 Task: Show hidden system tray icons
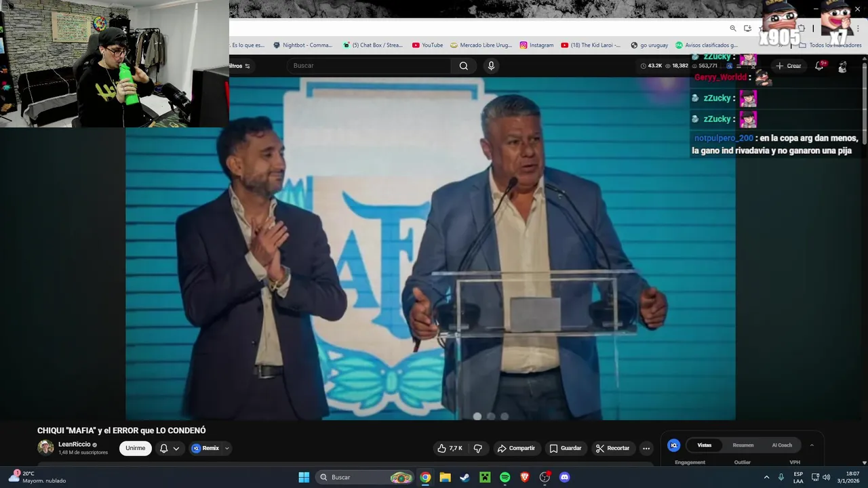coord(766,477)
